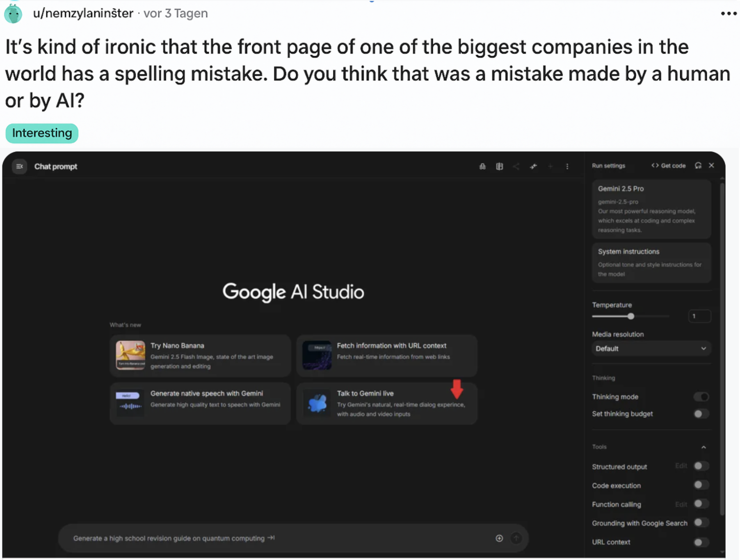Click the Google AI Studio heading
The image size is (740, 560).
(x=293, y=292)
